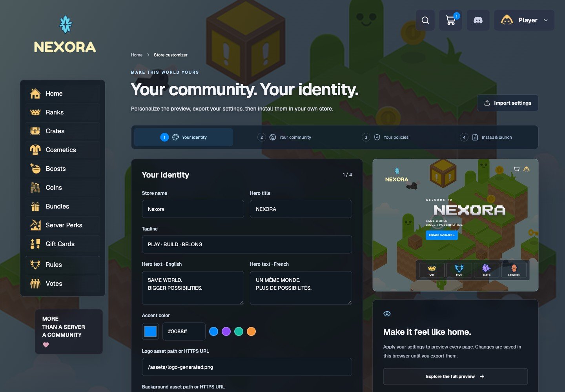Click the shield icon on Your policies
Viewport: 565px width, 392px height.
[377, 137]
